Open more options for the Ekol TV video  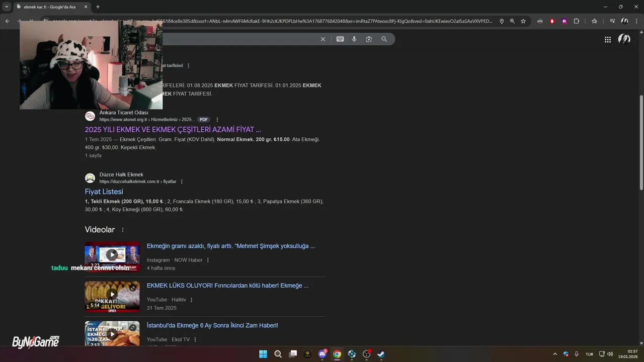[195, 339]
